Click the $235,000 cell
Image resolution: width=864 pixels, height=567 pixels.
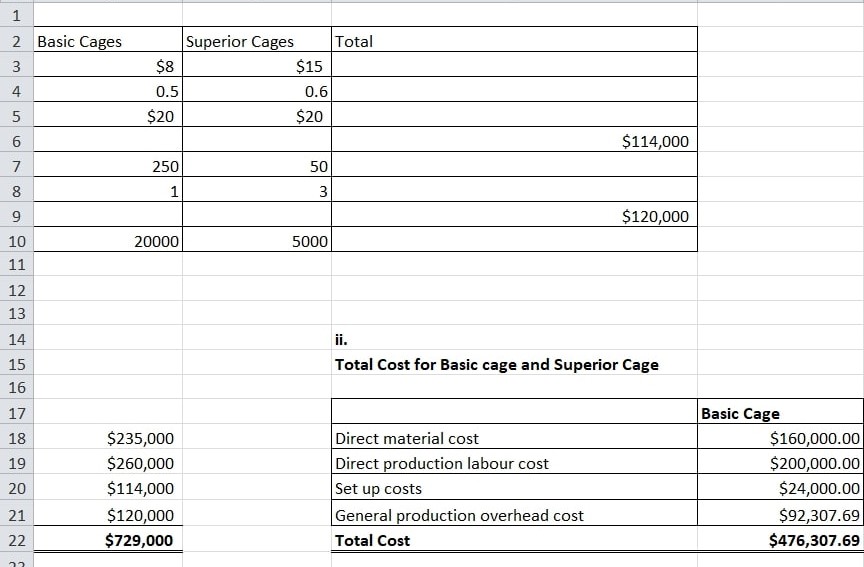[107, 438]
